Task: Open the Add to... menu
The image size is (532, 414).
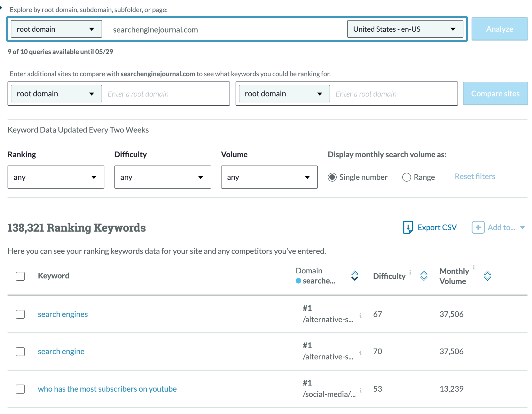Action: (x=501, y=227)
